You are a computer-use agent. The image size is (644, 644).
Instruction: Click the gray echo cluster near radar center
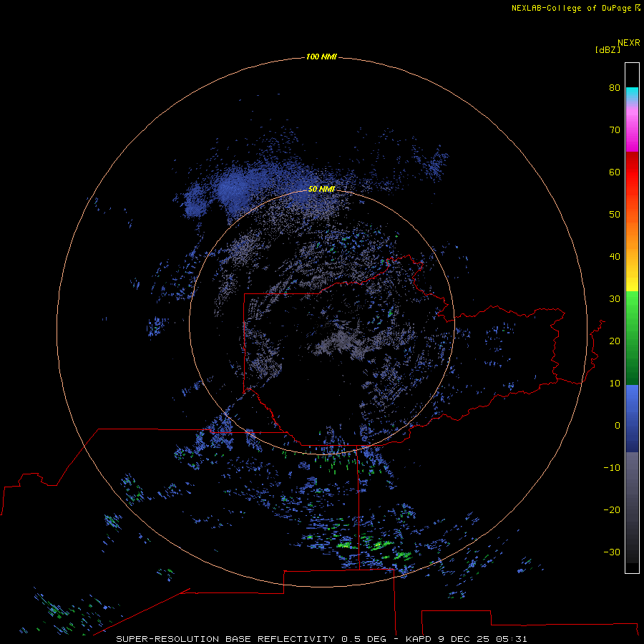(340, 340)
